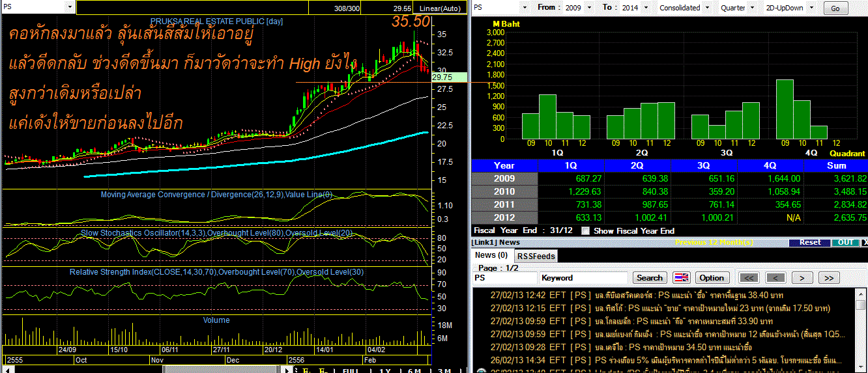
Task: Select the 3M chart range
Action: click(444, 370)
